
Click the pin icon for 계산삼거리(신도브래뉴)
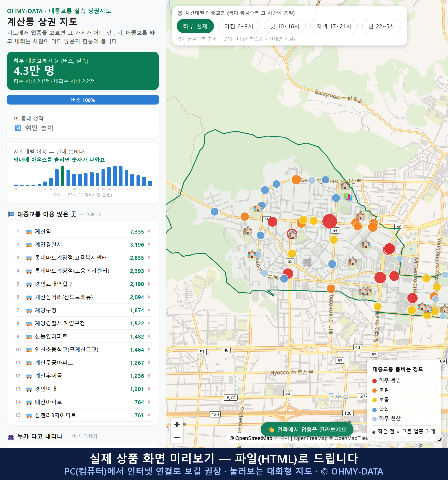149,297
